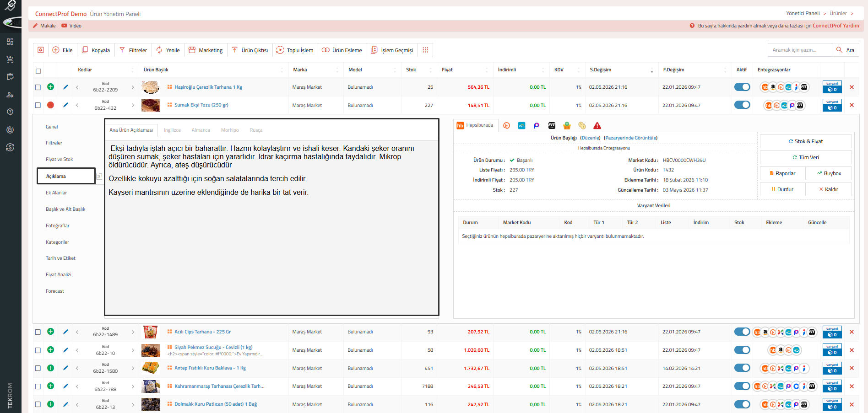
Task: Sort the table by S.Değişim column arrows
Action: coord(652,70)
